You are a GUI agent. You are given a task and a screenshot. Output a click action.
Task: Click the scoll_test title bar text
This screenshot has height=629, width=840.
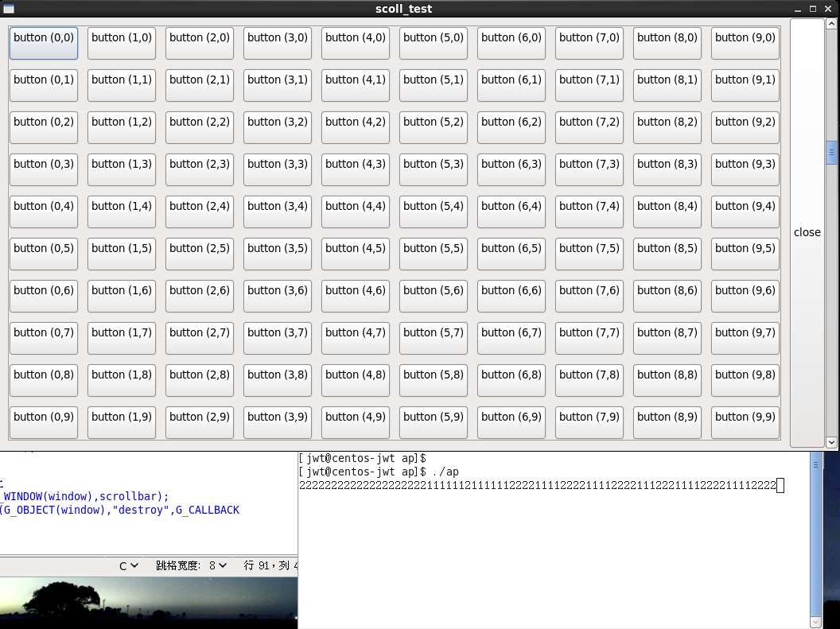pos(403,9)
